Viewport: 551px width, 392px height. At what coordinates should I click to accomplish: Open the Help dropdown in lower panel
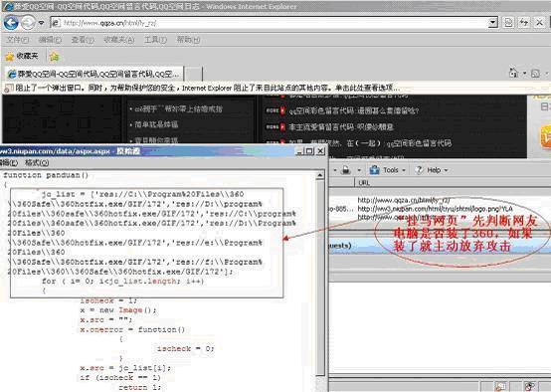432,170
